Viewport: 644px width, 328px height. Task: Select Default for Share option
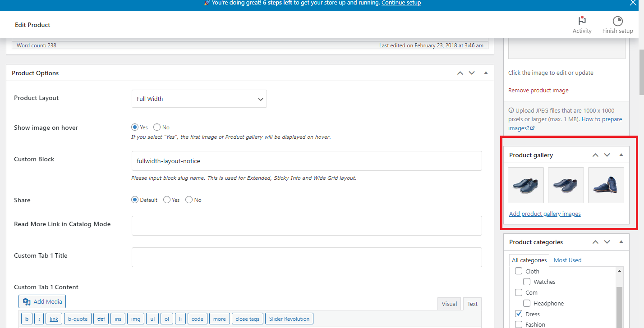coord(134,200)
